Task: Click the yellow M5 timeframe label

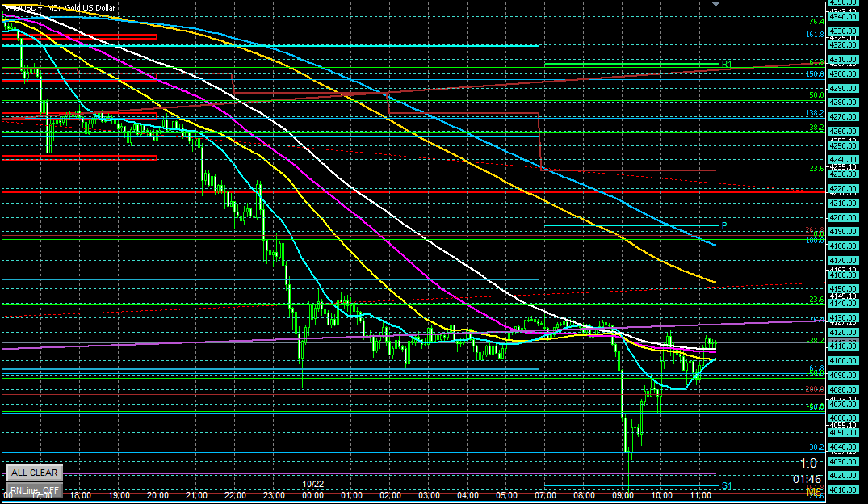Action: (x=813, y=491)
